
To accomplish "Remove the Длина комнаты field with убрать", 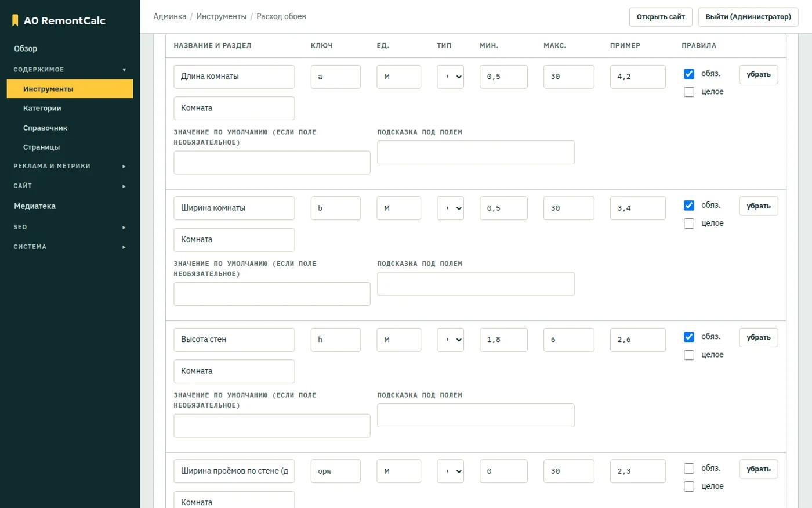I will (759, 74).
